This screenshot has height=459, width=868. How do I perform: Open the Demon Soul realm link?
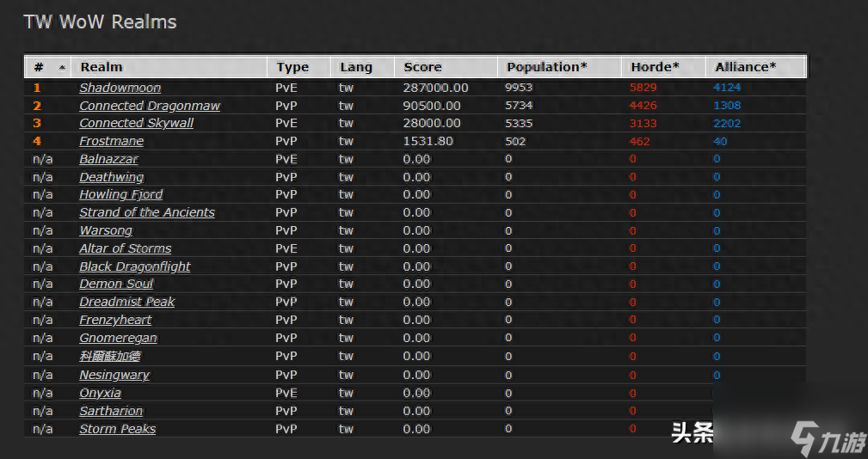pos(115,284)
